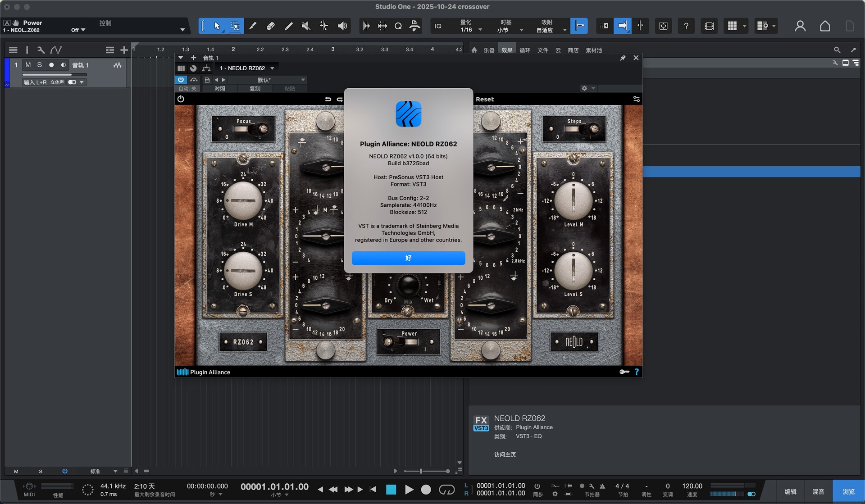Screen dimensions: 865x504
Task: Click the plugin key license icon
Action: (x=624, y=372)
